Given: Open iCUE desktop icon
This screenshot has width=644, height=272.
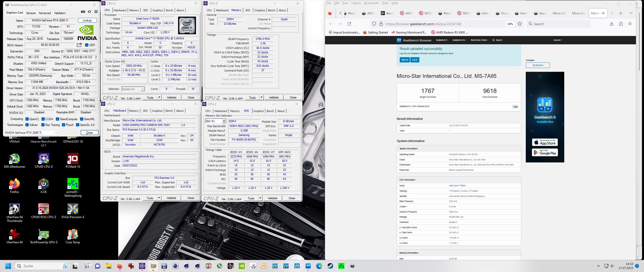Looking at the screenshot, I should (44, 186).
